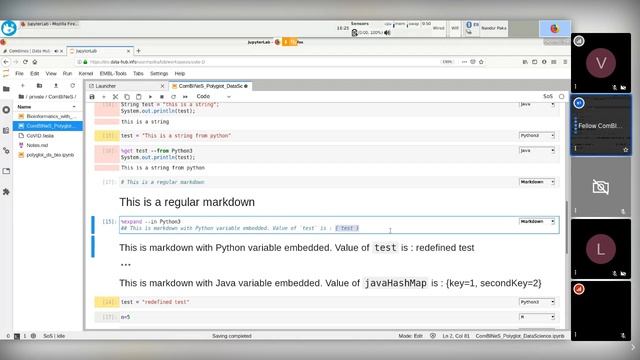Open the Settings menu
The height and width of the screenshot is (360, 640).
tap(159, 73)
